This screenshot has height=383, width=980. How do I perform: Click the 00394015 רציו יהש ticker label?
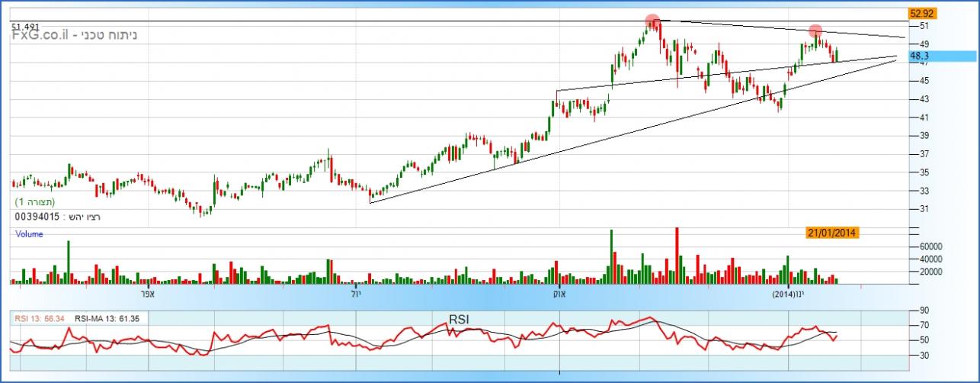point(58,217)
